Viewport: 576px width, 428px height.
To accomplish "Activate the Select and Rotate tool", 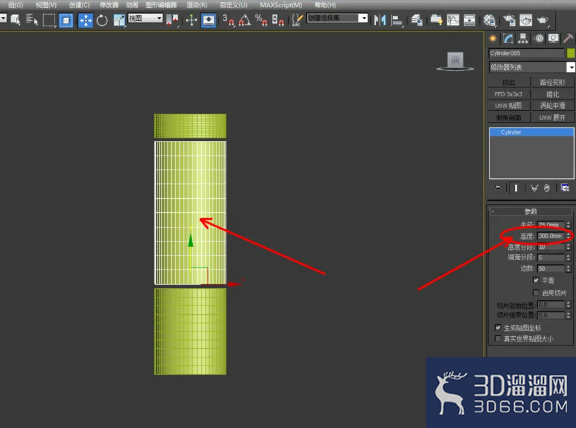I will click(102, 20).
